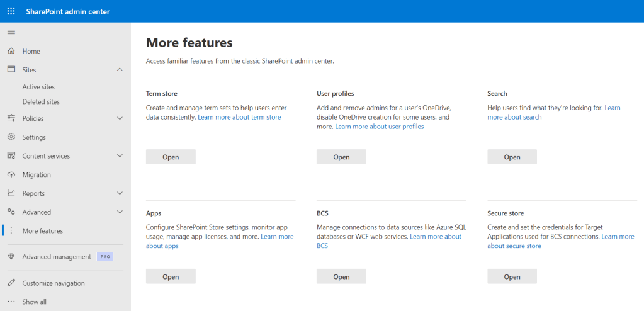Click the Settings gear icon

point(11,137)
